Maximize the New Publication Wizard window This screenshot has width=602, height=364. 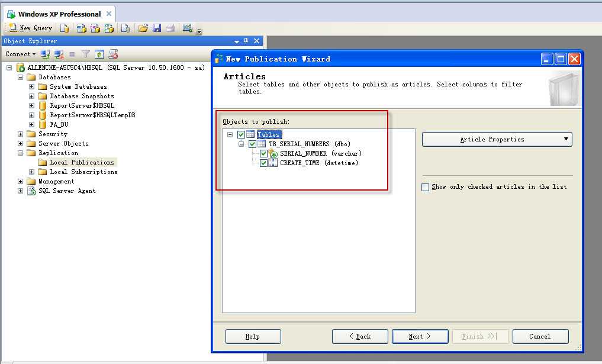pyautogui.click(x=561, y=59)
